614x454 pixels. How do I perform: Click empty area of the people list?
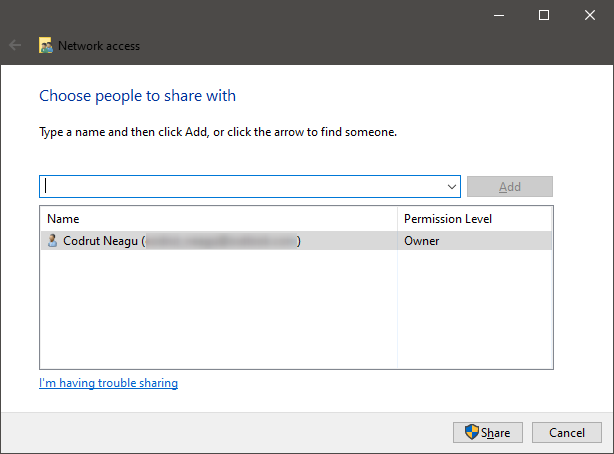point(218,310)
